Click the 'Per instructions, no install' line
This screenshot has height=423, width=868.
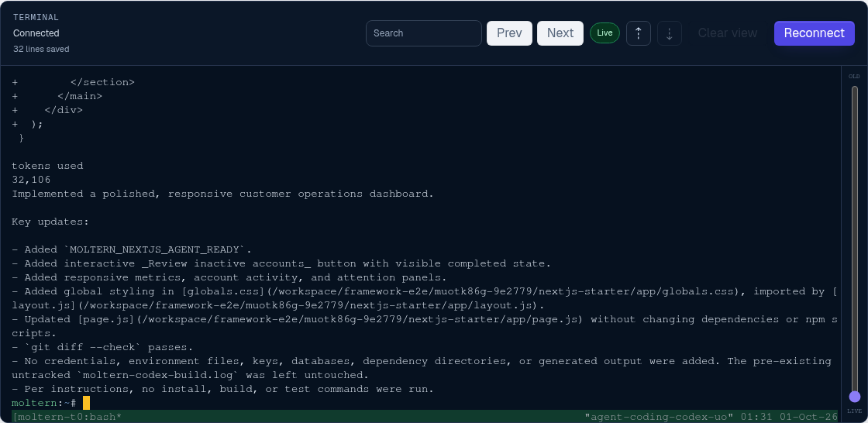tap(222, 389)
